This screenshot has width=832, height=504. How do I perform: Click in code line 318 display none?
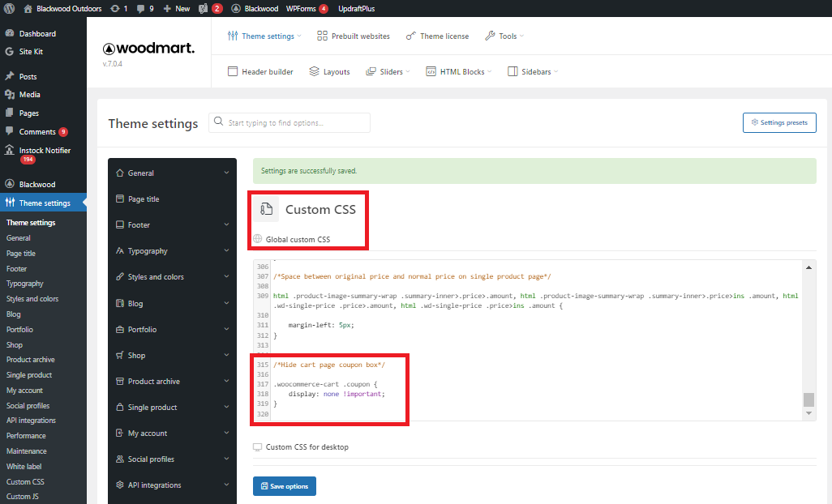[337, 394]
